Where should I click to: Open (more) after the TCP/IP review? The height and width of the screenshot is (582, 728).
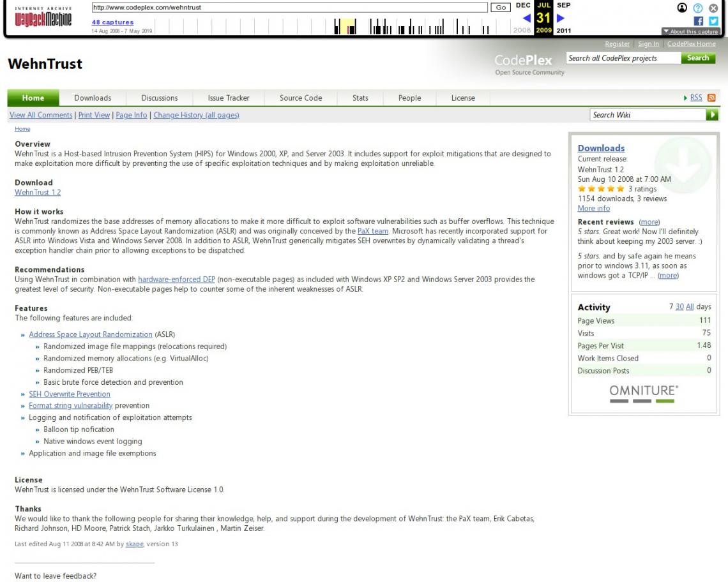(668, 275)
